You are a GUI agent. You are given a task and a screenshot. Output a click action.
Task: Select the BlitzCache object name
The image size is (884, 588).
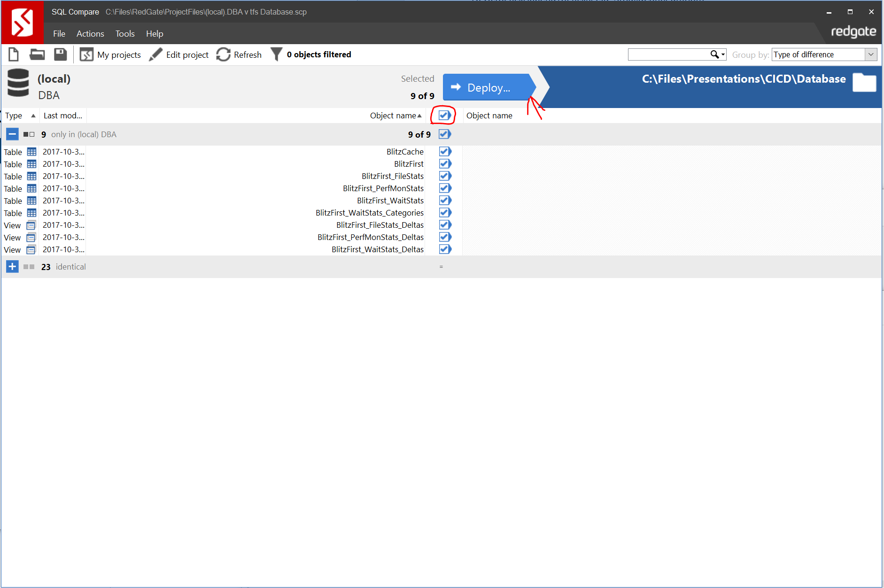point(405,152)
